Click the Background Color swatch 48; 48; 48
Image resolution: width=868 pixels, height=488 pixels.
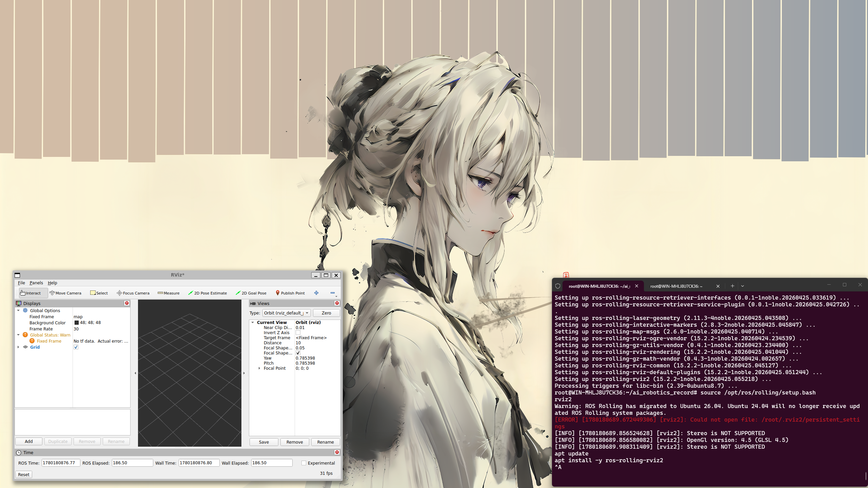77,323
